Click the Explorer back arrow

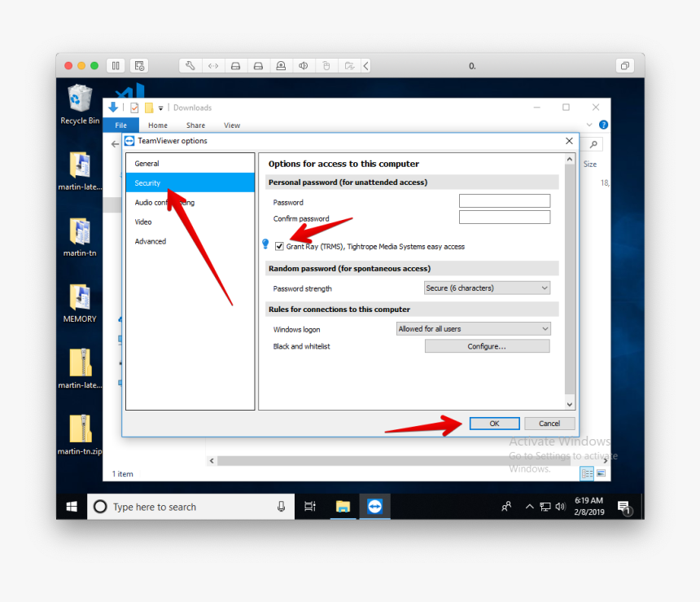coord(116,144)
